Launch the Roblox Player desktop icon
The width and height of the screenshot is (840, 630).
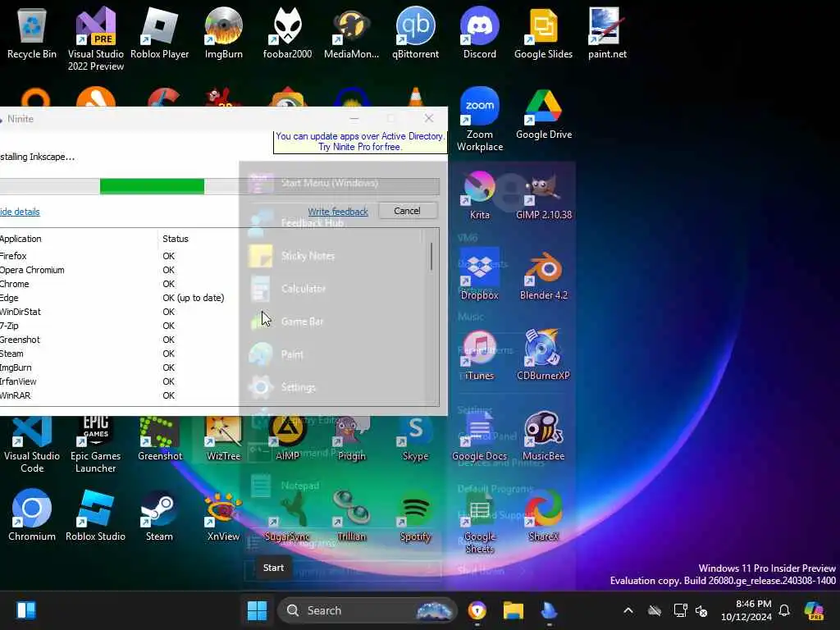coord(160,33)
